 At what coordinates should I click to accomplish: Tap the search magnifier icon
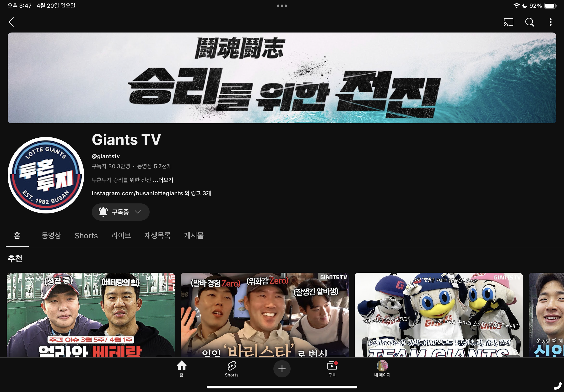(x=529, y=22)
